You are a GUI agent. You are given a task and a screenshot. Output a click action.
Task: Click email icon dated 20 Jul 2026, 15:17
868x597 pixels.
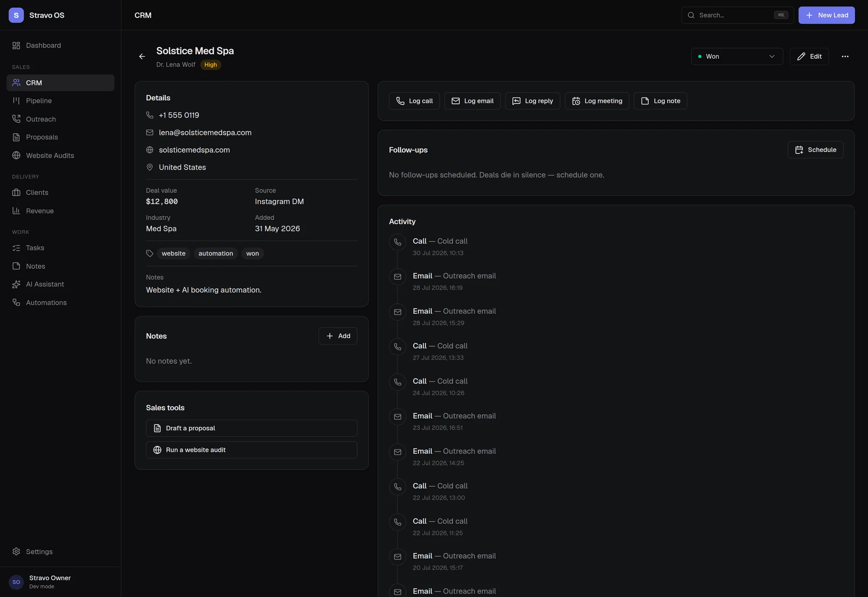click(398, 557)
